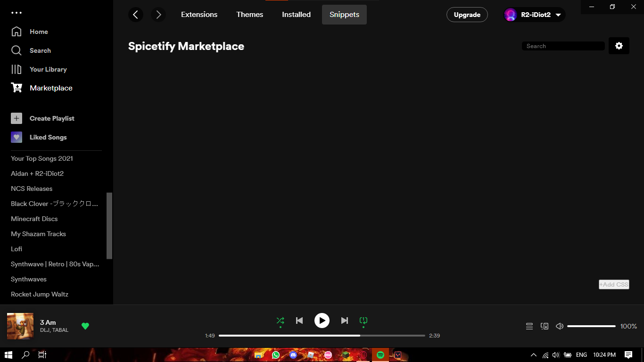Open the Lofi playlist

(17, 249)
